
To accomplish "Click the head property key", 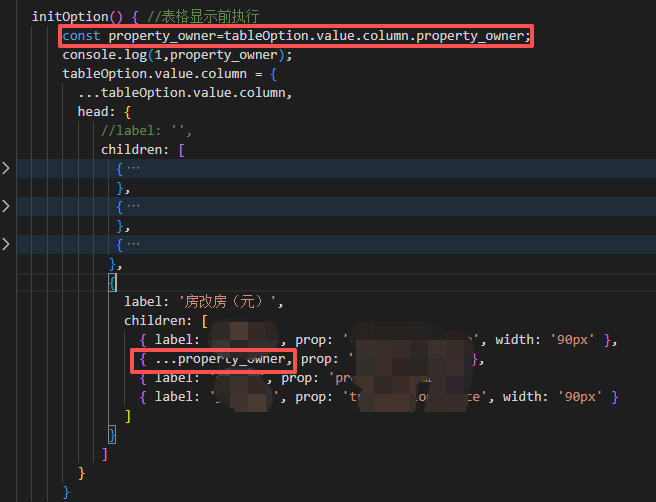I will click(93, 112).
